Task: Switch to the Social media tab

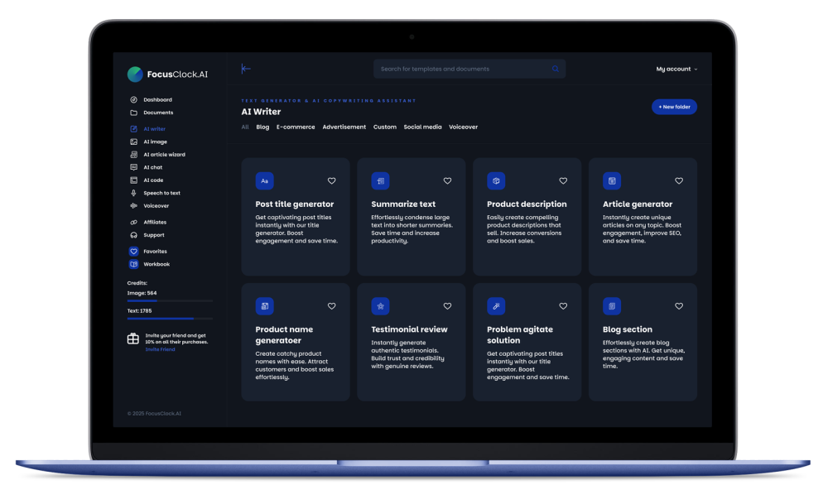Action: (x=422, y=127)
